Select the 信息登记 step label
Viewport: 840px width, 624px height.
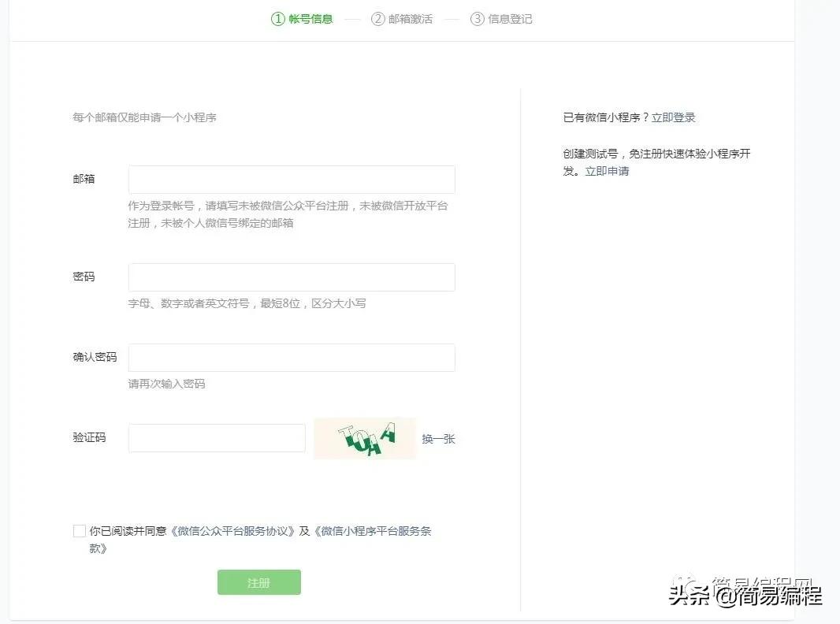[x=509, y=18]
